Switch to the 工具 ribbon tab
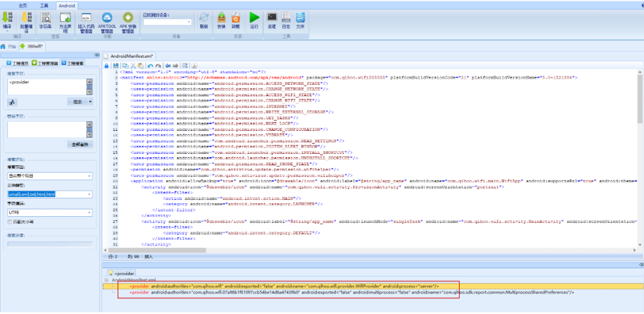This screenshot has width=644, height=314. tap(44, 6)
